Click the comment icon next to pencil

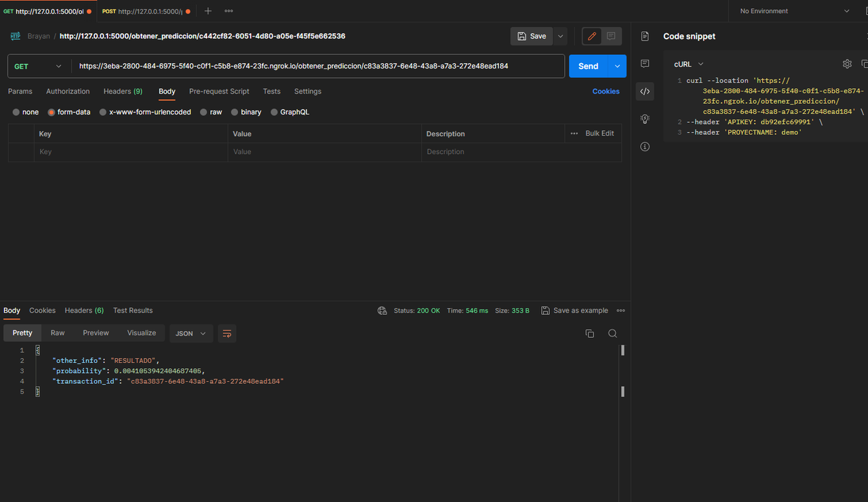(611, 36)
